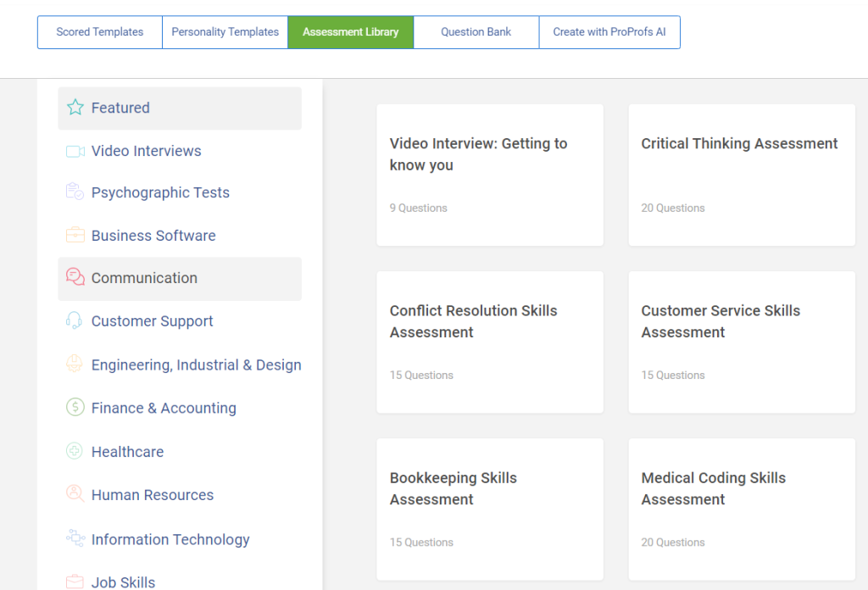Viewport: 868px width, 590px height.
Task: Select the Create with ProProfs AI tab
Action: point(609,32)
